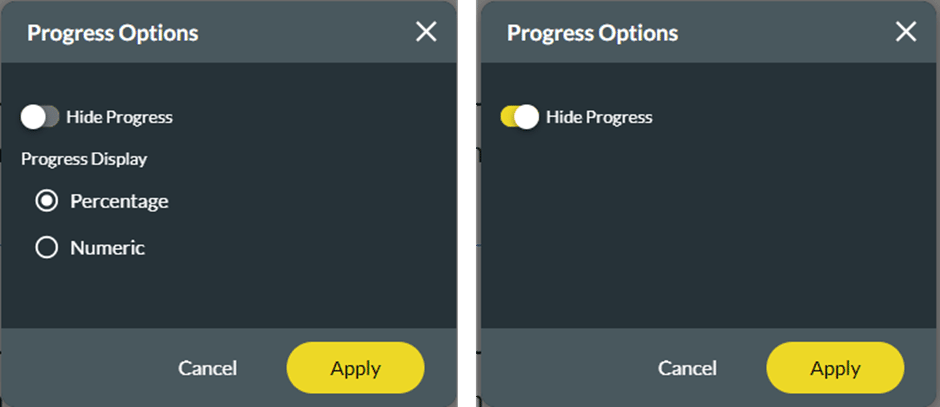Viewport: 940px width, 407px height.
Task: Enable the switched-off Hide Progress toggle
Action: 40,117
